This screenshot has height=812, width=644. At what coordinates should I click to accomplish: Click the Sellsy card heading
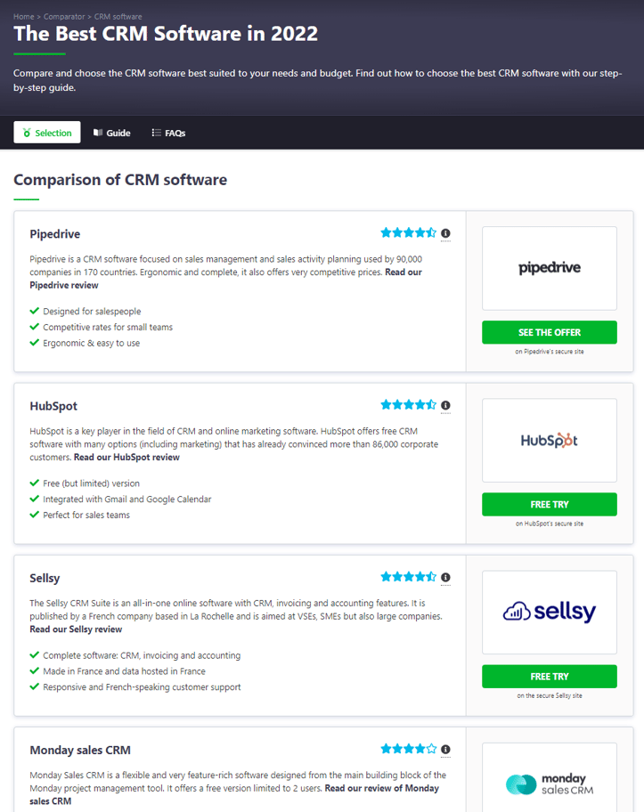tap(45, 578)
